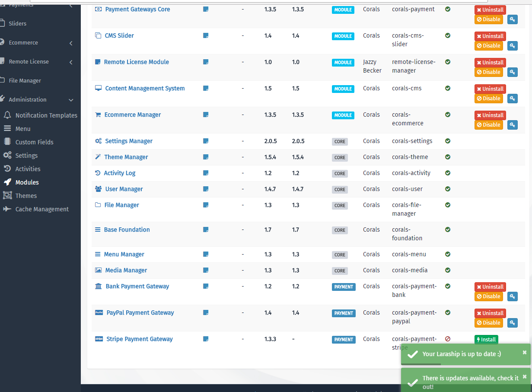The width and height of the screenshot is (532, 392).
Task: Click note icon in Activity Log row
Action: (x=206, y=173)
